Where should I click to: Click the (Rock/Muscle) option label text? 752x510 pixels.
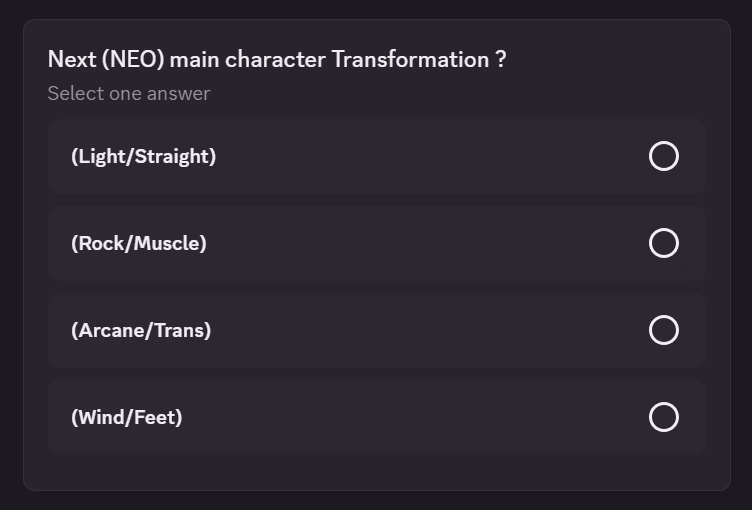[x=138, y=243]
